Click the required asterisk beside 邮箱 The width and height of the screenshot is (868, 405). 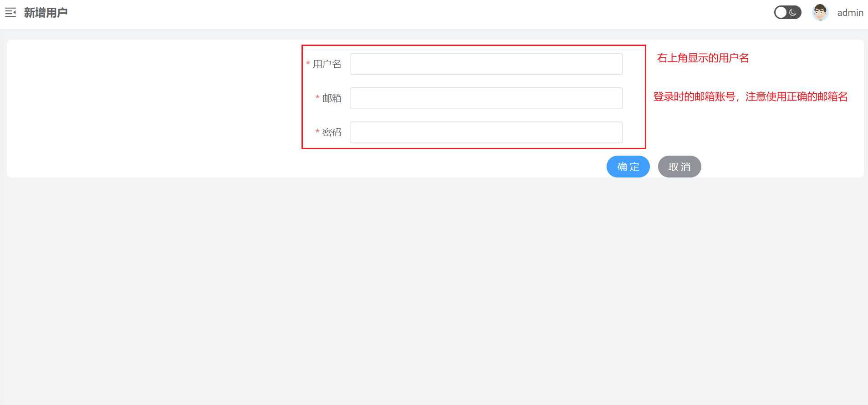tap(317, 98)
